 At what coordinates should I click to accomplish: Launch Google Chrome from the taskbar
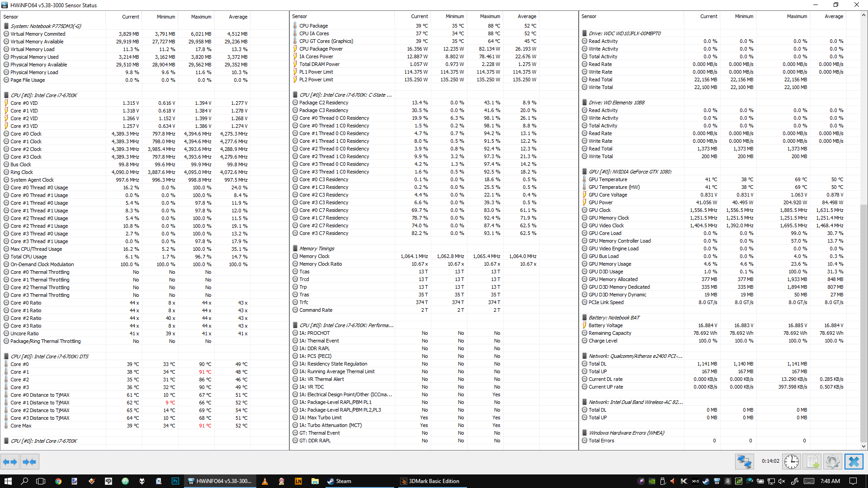pyautogui.click(x=58, y=481)
